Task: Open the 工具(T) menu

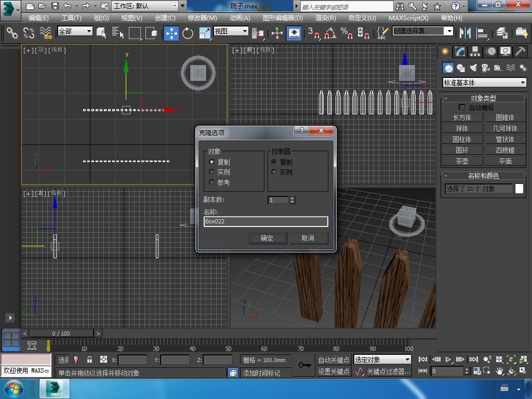Action: tap(71, 18)
